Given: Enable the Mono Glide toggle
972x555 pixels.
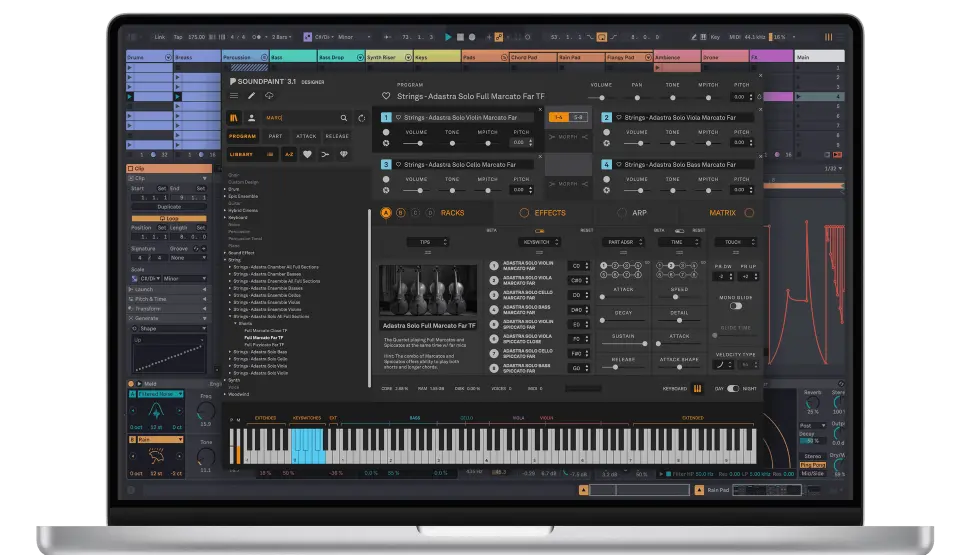Looking at the screenshot, I should coord(735,306).
